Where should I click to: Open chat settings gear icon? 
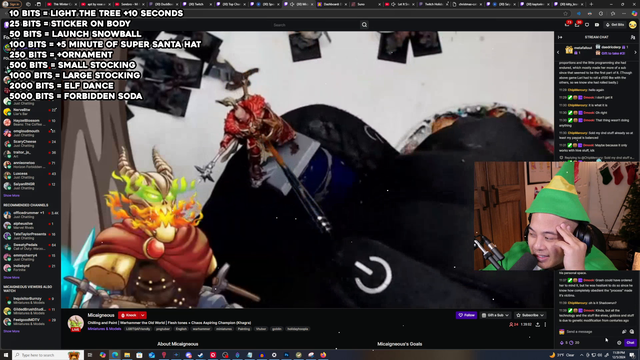(x=619, y=343)
